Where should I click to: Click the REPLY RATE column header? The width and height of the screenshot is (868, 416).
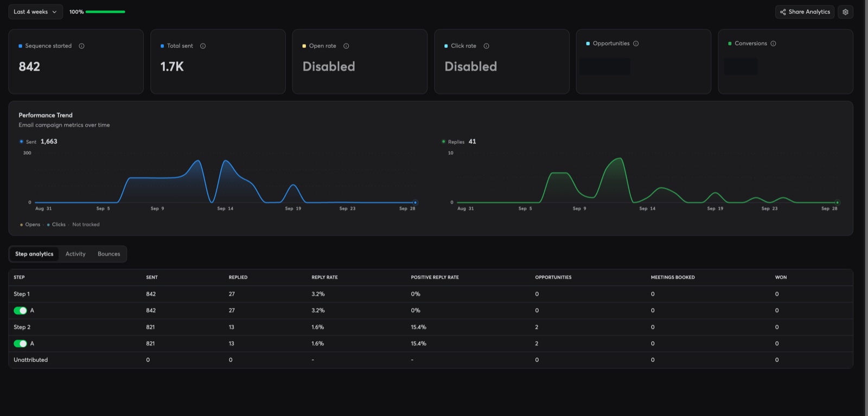(324, 277)
